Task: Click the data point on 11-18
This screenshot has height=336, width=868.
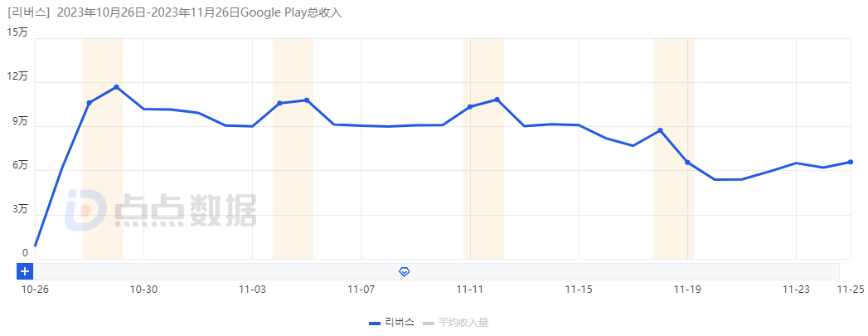Action: click(x=660, y=130)
